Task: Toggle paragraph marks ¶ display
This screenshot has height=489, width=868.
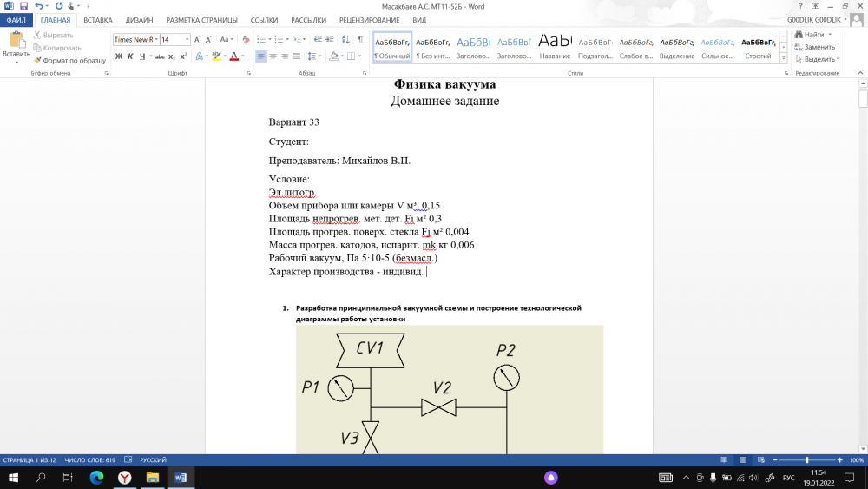Action: (361, 39)
